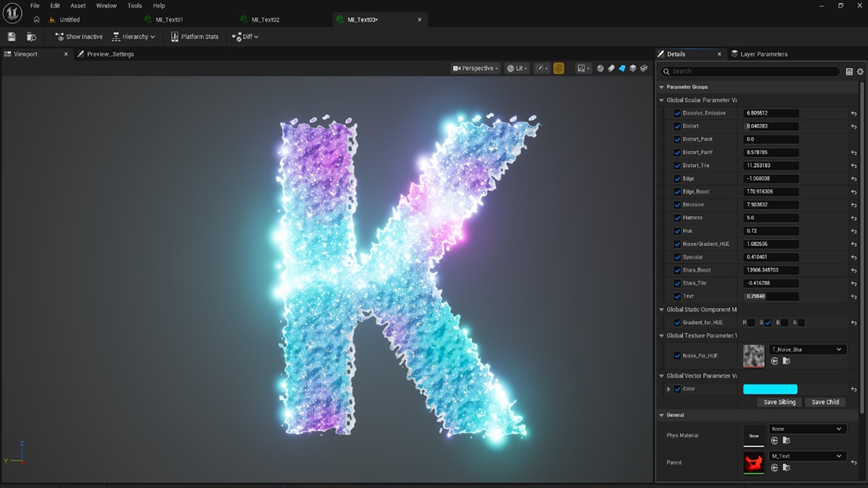This screenshot has width=868, height=488.
Task: Open the T_Noise_Blur texture dropdown
Action: click(808, 349)
